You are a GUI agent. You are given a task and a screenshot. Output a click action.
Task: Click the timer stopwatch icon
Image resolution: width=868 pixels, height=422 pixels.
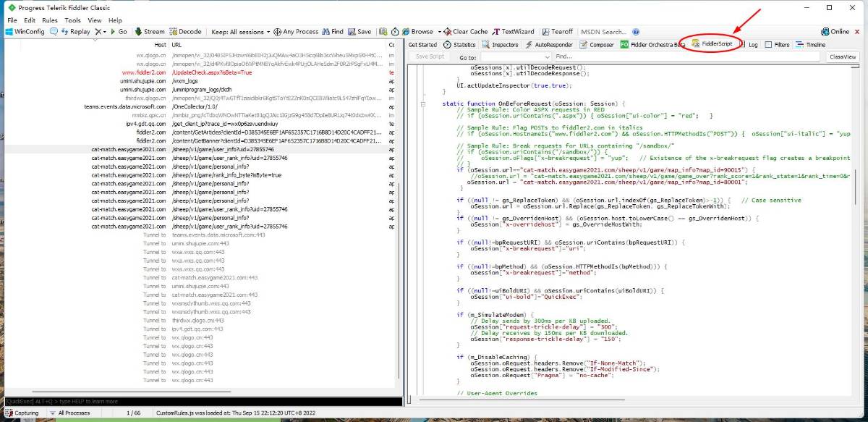tap(395, 32)
